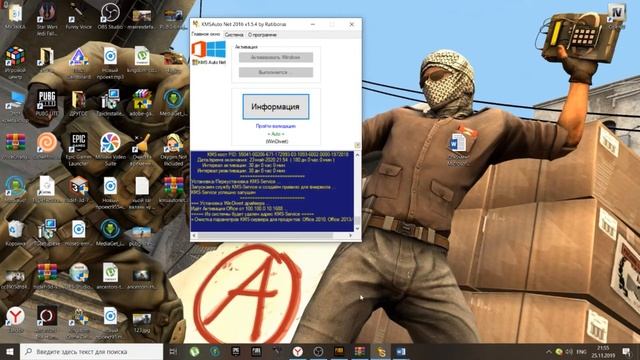640x360 pixels.
Task: Click the large Информация button
Action: [x=276, y=107]
